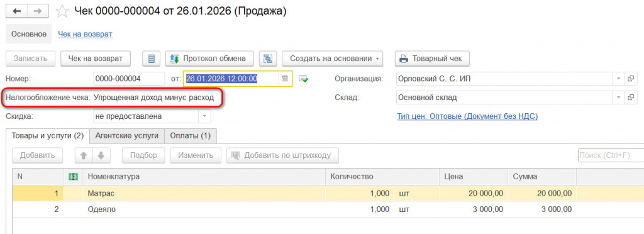Click the structure of subordination icon

coord(268,58)
